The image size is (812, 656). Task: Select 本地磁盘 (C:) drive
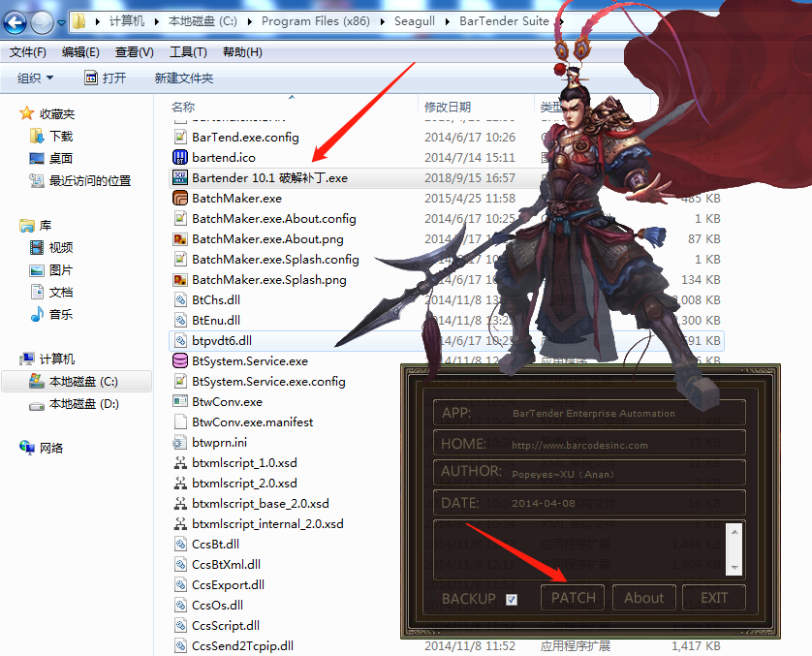point(77,382)
